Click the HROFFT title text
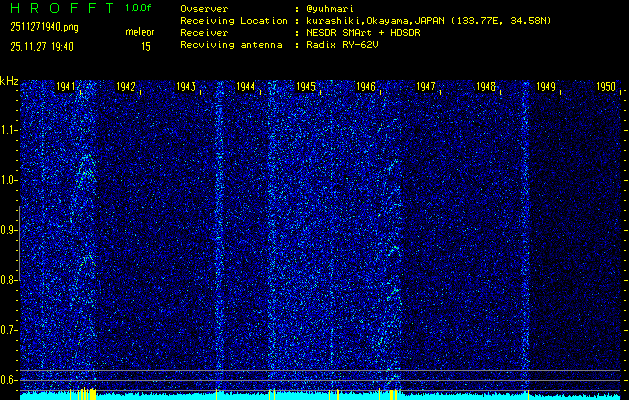The width and height of the screenshot is (629, 400). (62, 8)
